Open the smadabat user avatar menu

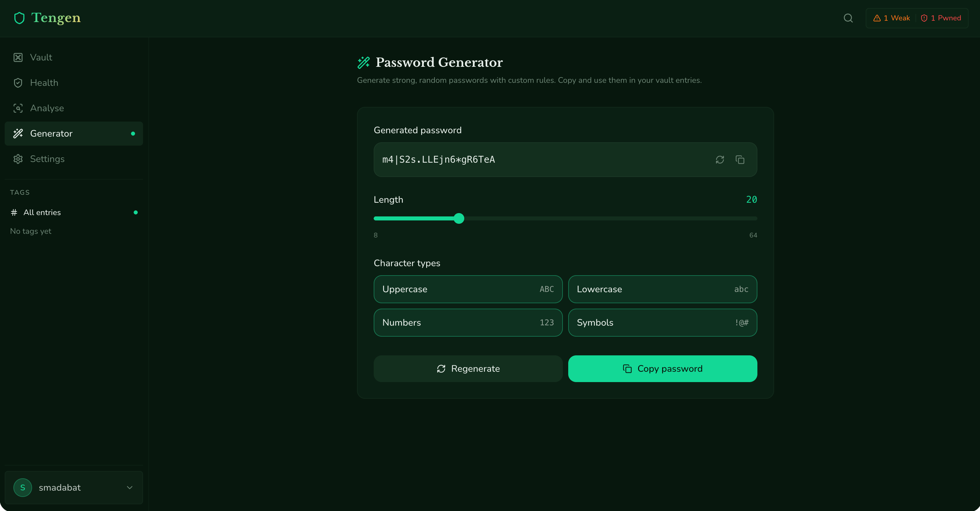click(23, 487)
